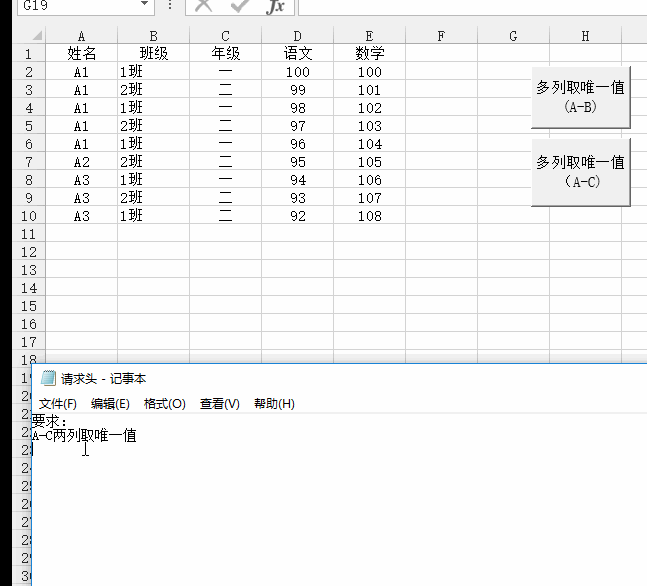Select row 10 header

28,215
